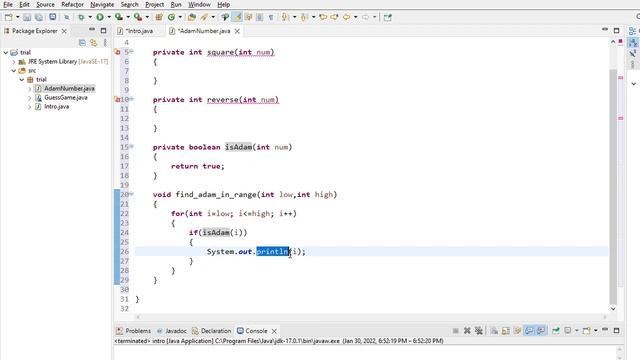Open the Source menu
640x360 pixels.
[45, 4]
